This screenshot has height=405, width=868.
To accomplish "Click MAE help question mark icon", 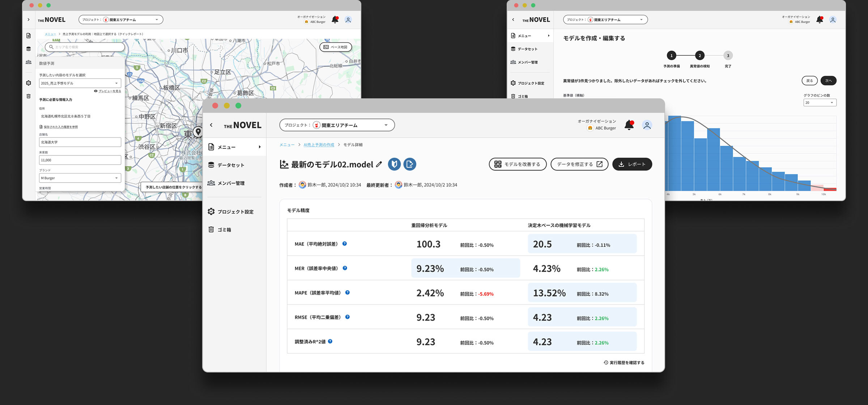I will 345,244.
